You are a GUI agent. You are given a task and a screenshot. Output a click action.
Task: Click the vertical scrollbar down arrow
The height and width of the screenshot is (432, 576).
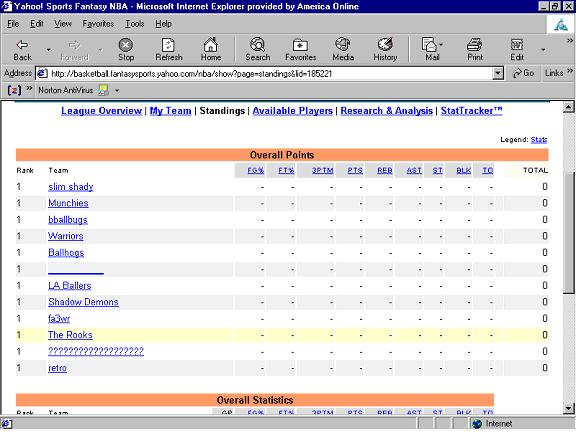click(x=568, y=408)
